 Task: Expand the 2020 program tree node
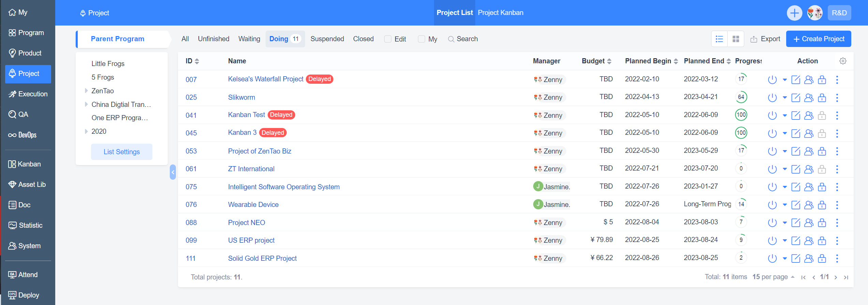pyautogui.click(x=86, y=131)
